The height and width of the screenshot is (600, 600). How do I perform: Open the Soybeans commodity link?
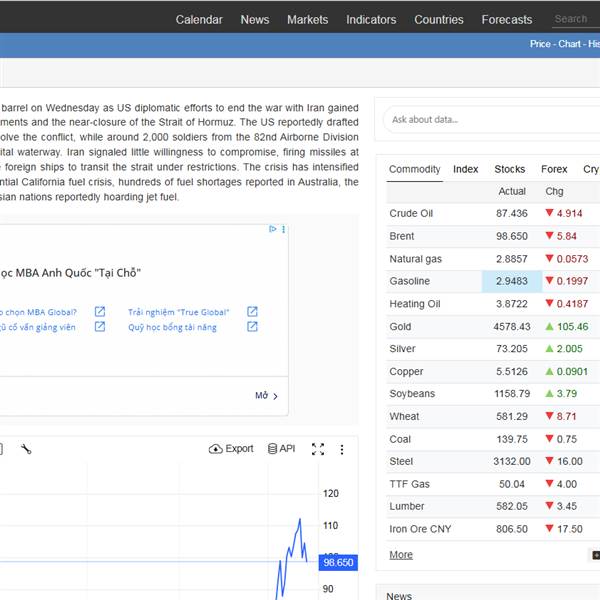click(x=412, y=394)
